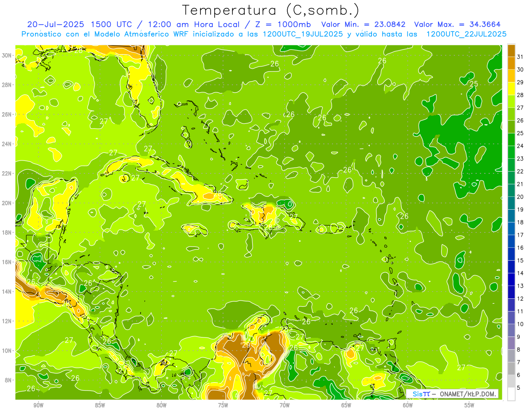Click the title 'Temperatura (C,somb.)'
The height and width of the screenshot is (411, 532).
pos(271,10)
